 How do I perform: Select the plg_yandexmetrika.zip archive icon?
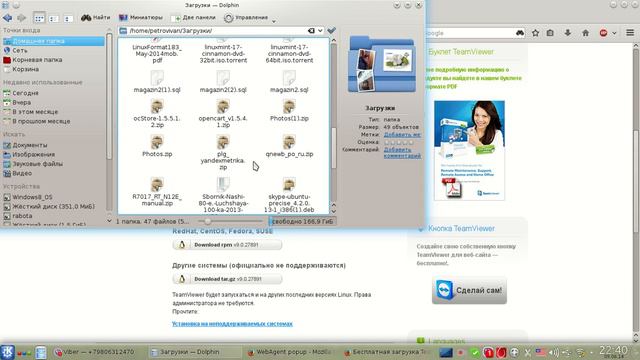(x=223, y=142)
